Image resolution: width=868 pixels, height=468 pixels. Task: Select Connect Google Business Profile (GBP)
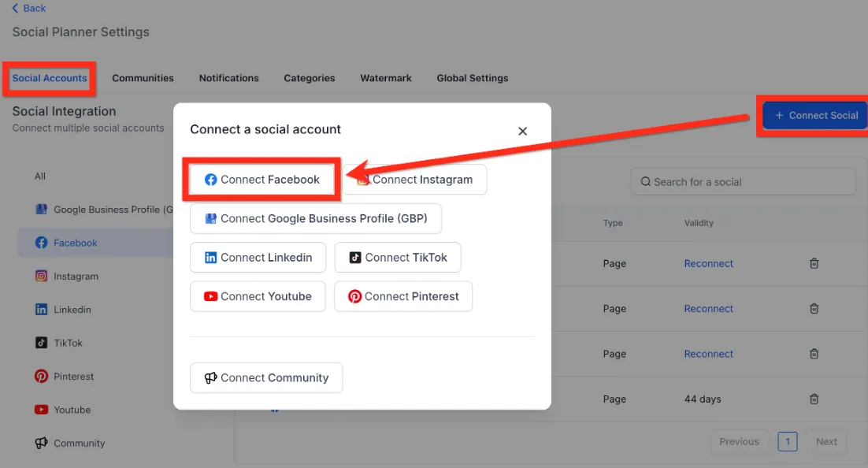pos(316,218)
